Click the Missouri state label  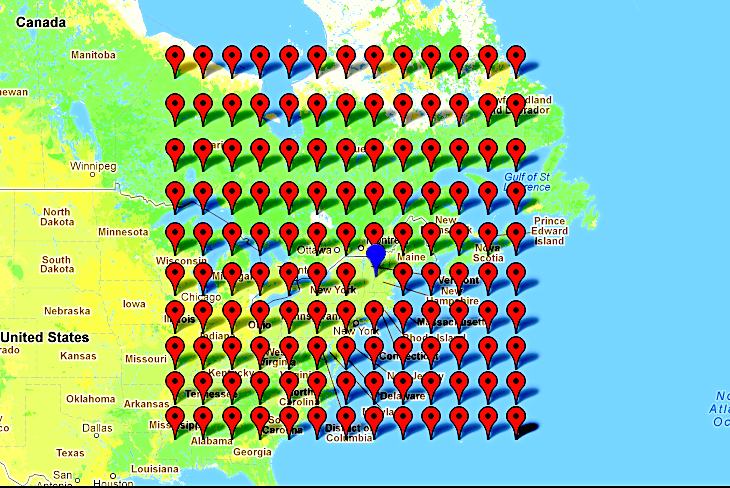146,359
